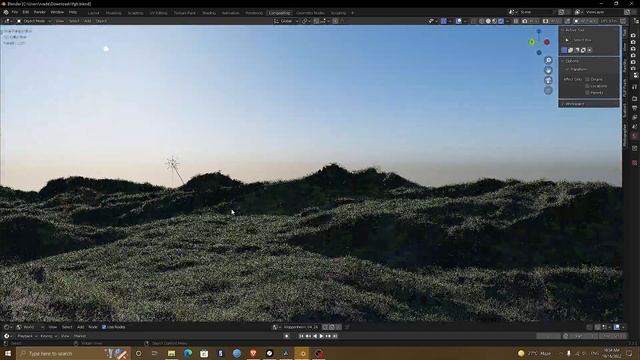The height and width of the screenshot is (360, 640).
Task: Toggle perspective/orthographic grid gizmo button
Action: point(548,90)
